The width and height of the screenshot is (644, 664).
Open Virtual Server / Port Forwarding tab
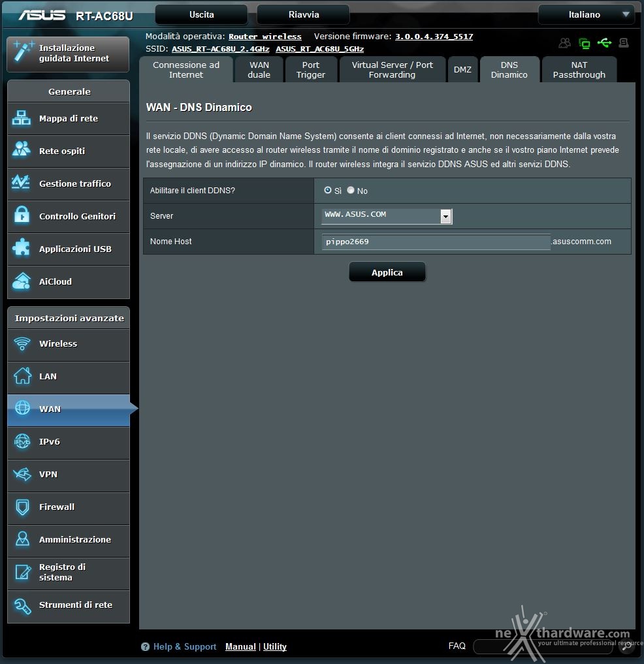pyautogui.click(x=393, y=70)
